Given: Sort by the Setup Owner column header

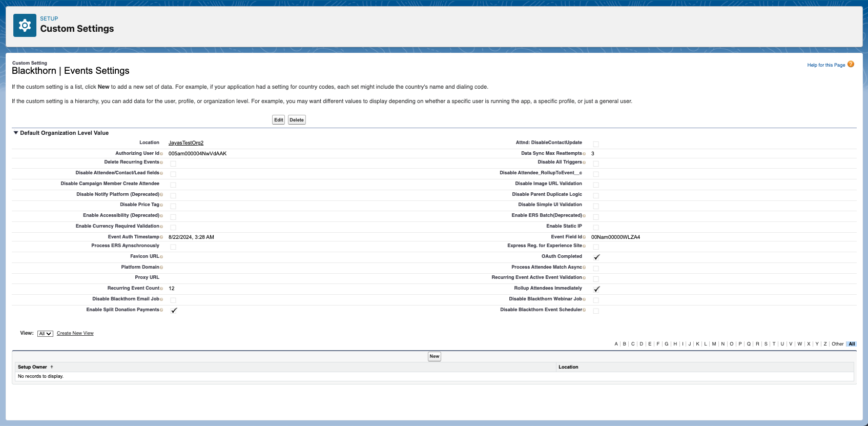Looking at the screenshot, I should [32, 367].
